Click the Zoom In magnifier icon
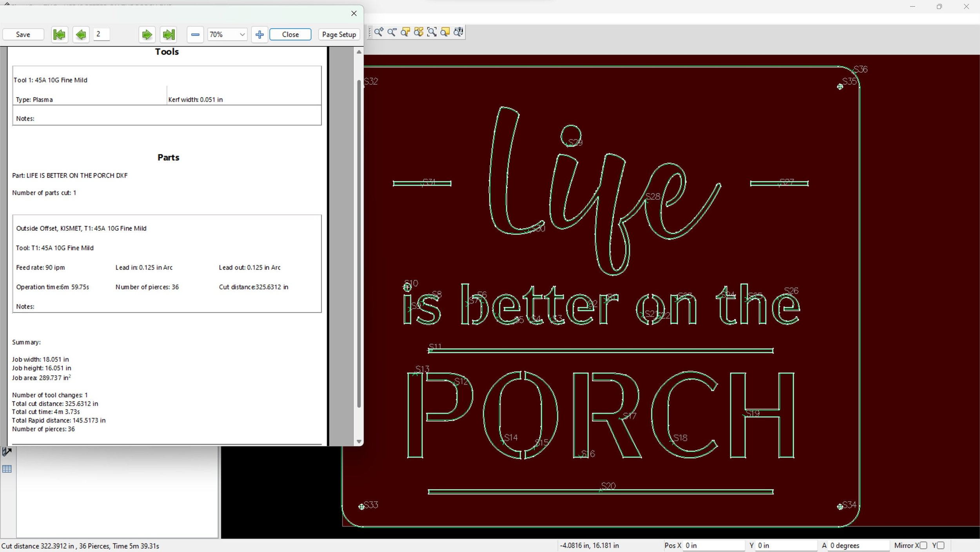 tap(379, 32)
